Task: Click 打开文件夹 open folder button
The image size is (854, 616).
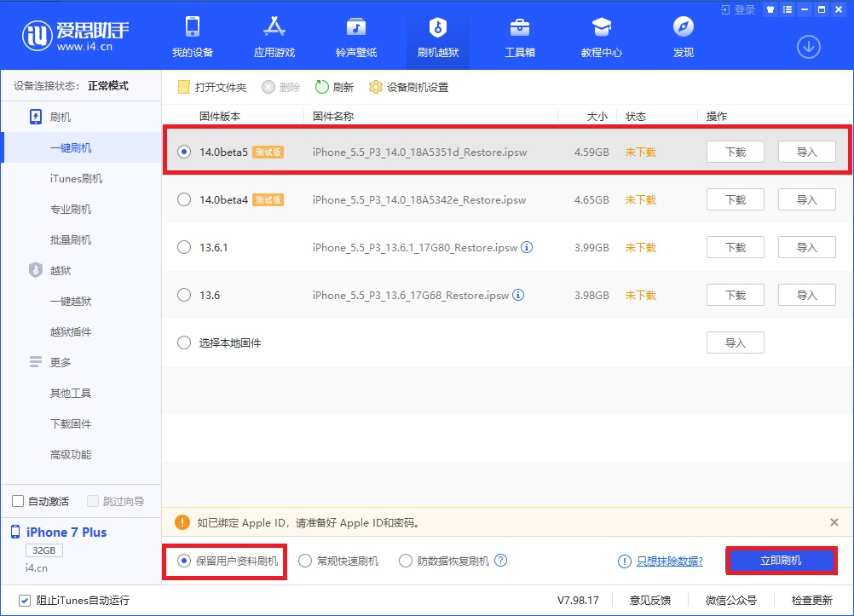Action: (212, 87)
